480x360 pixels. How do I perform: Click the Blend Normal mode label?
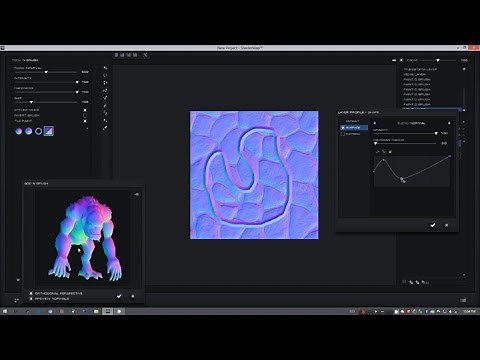411,123
